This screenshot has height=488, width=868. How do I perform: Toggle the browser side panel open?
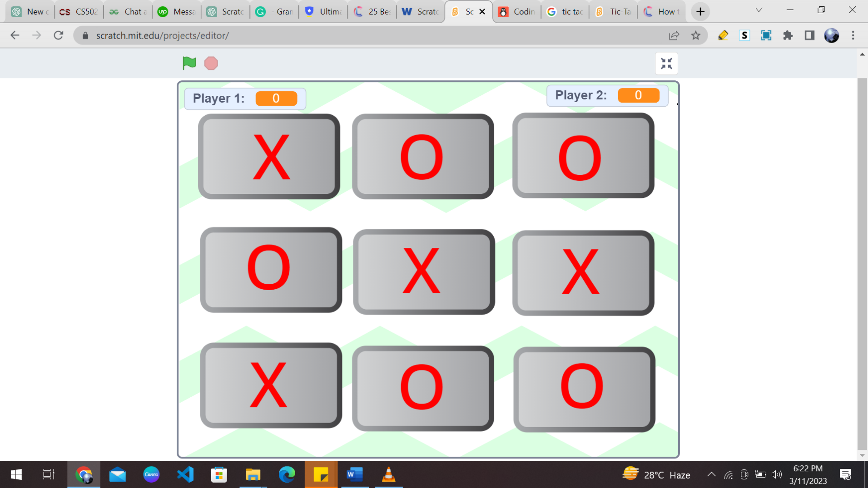click(810, 35)
